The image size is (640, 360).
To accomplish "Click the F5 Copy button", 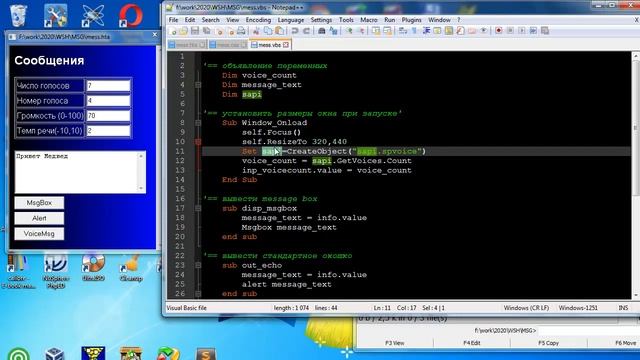I will [548, 343].
